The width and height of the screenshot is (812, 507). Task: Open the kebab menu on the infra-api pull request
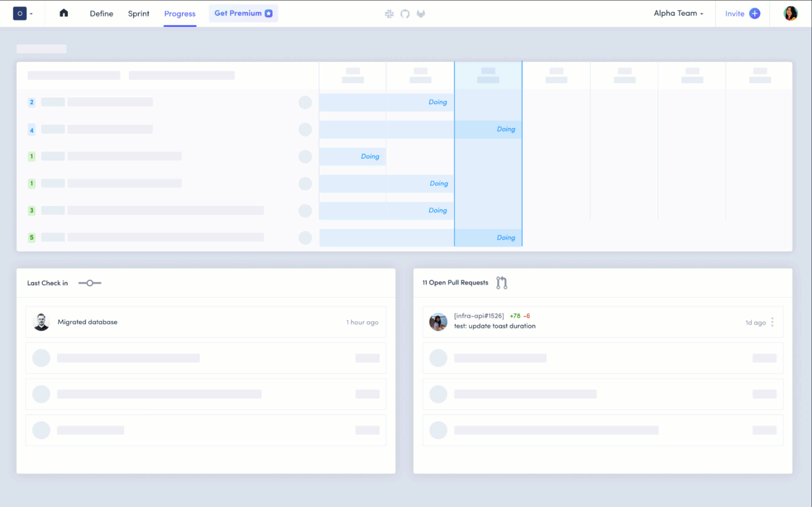[x=772, y=322]
